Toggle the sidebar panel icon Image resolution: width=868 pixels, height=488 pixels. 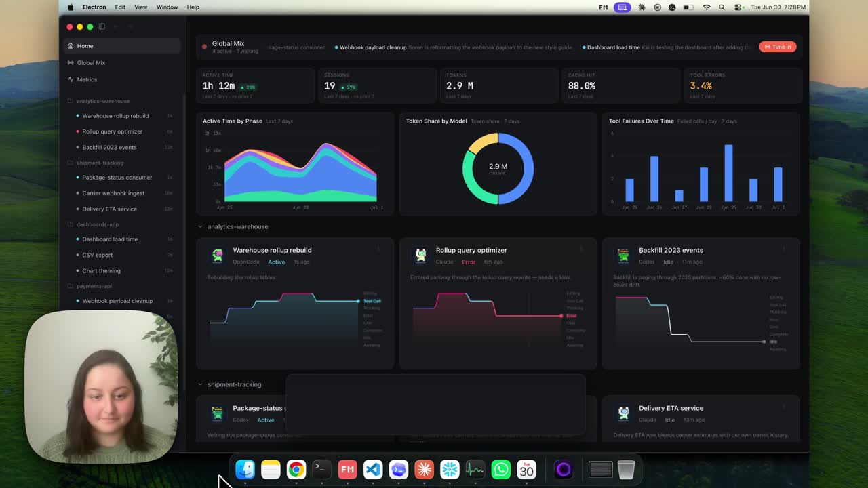pos(102,26)
